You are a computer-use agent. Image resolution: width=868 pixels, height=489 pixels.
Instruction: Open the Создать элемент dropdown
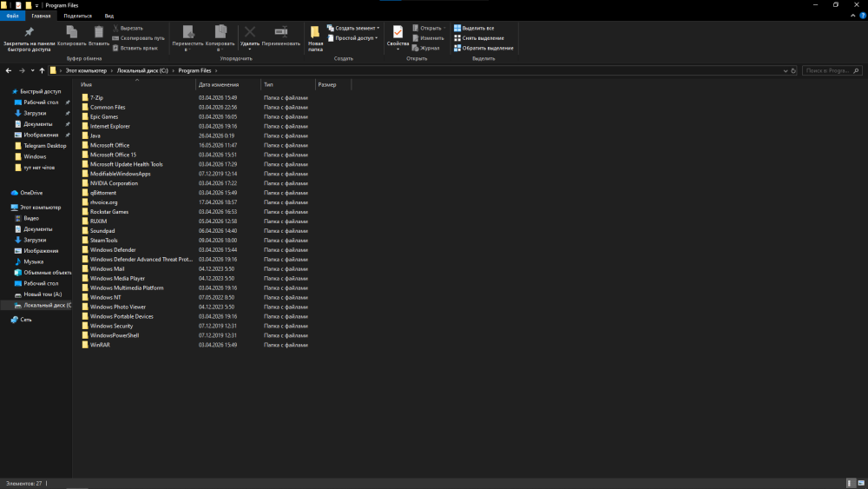tap(353, 28)
